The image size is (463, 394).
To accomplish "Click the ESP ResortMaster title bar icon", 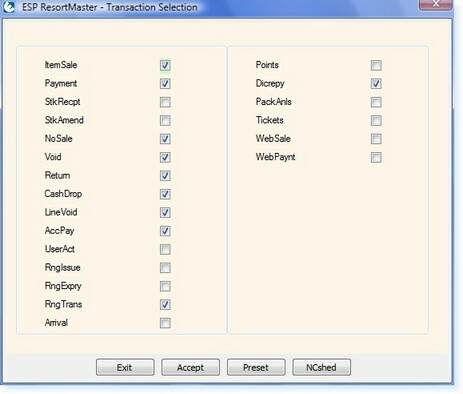I will (9, 7).
